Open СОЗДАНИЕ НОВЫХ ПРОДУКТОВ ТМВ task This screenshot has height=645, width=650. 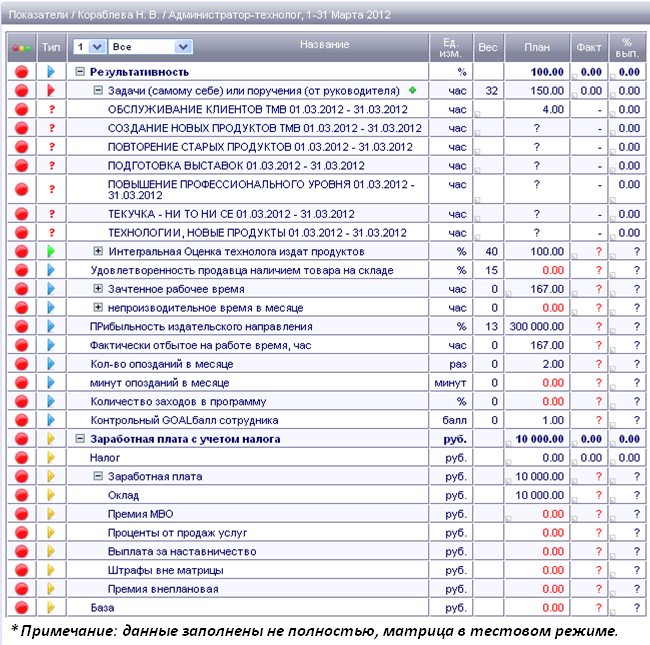click(x=265, y=128)
